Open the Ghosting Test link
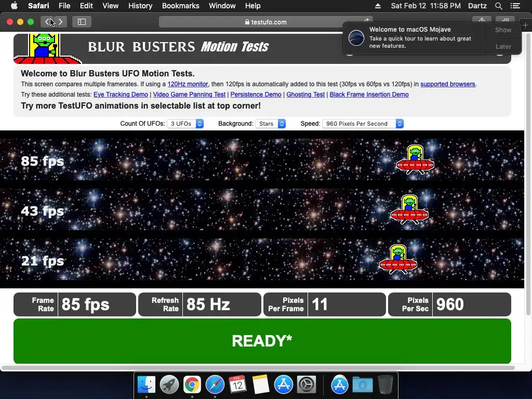Image resolution: width=532 pixels, height=399 pixels. (x=305, y=95)
